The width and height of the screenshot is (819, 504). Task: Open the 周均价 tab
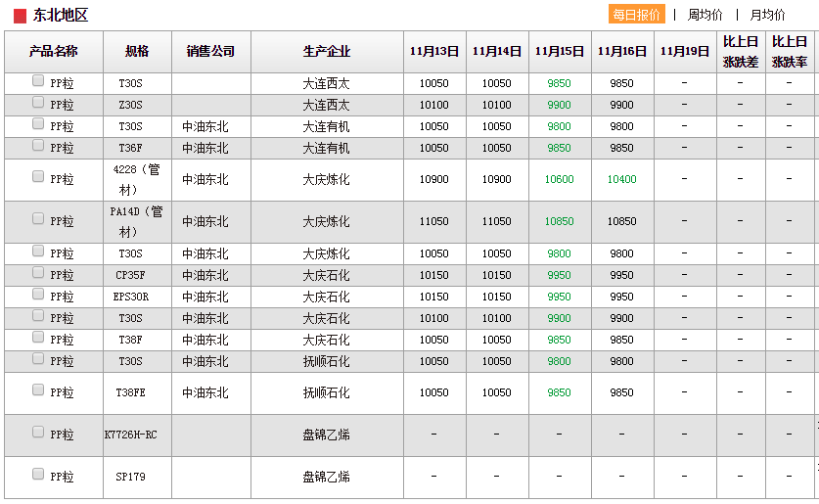pyautogui.click(x=705, y=15)
